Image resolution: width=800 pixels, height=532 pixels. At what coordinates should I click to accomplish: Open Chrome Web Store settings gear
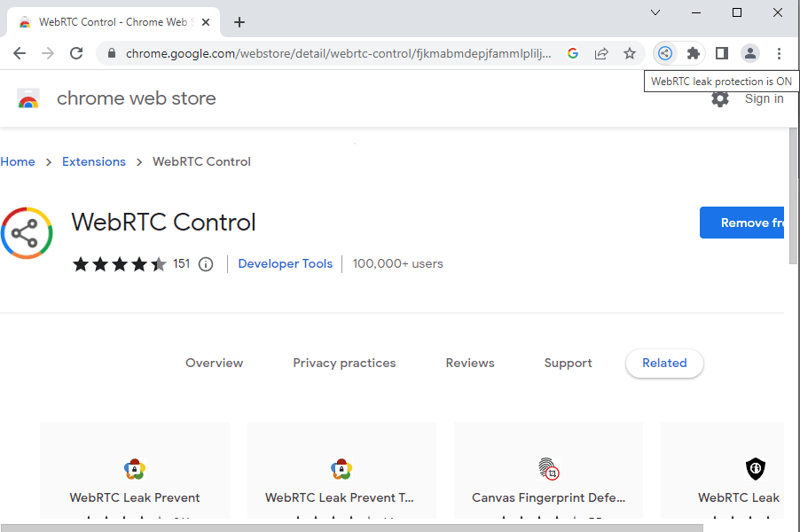[720, 98]
